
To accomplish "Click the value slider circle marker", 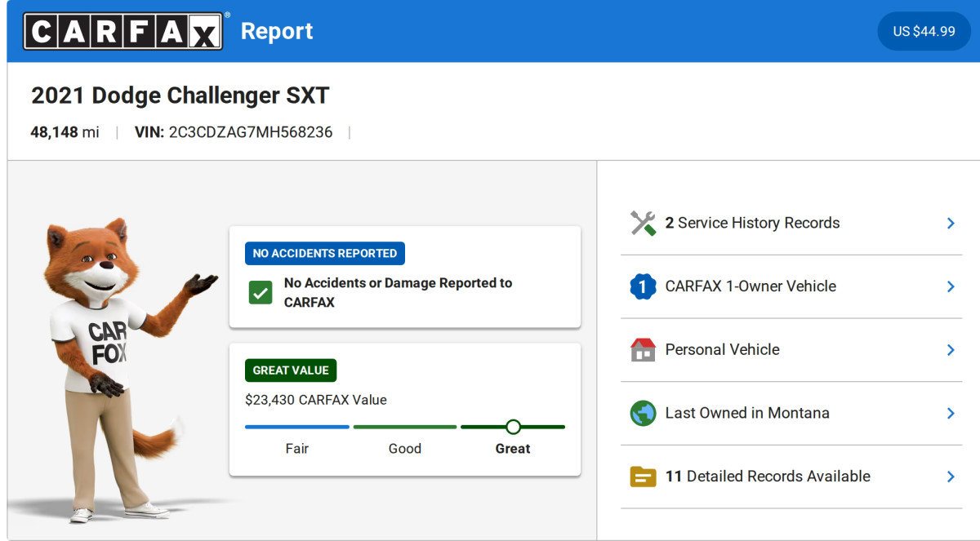I will point(513,427).
